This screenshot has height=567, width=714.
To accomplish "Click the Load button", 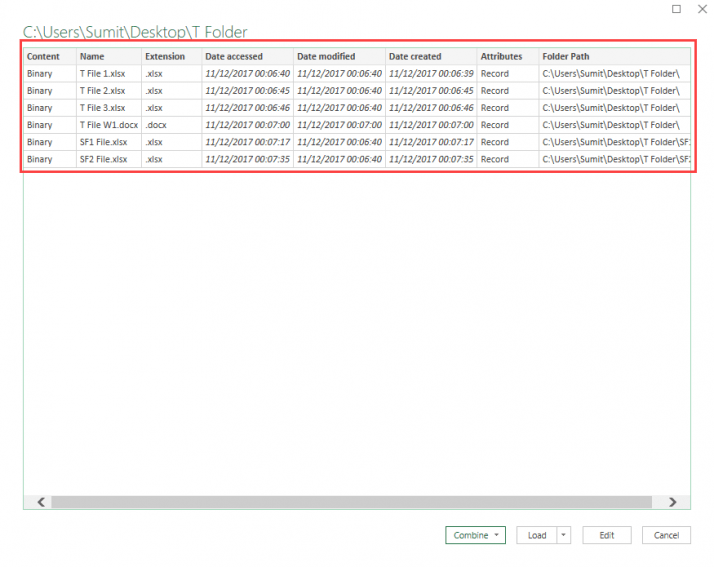I will [x=537, y=535].
